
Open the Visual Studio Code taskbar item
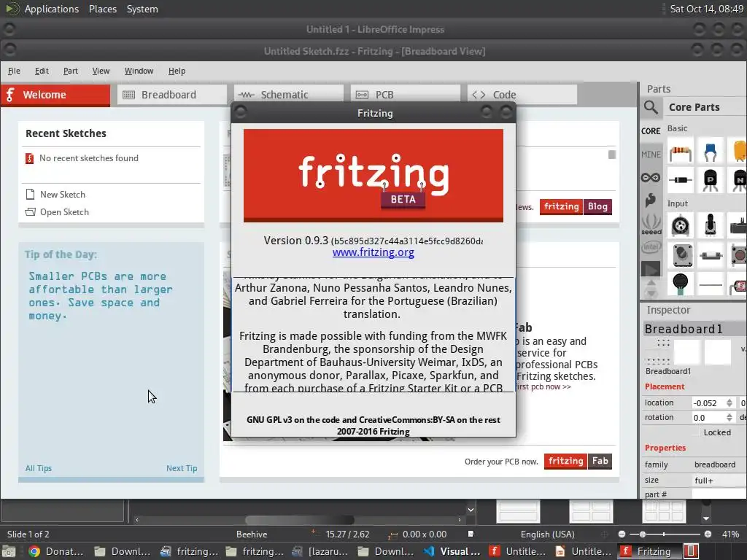[452, 551]
